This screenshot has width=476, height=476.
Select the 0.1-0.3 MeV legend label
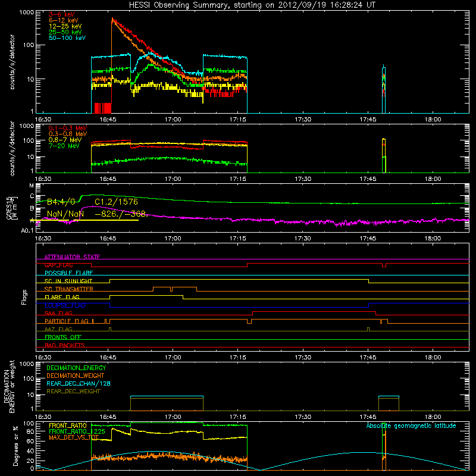(68, 128)
